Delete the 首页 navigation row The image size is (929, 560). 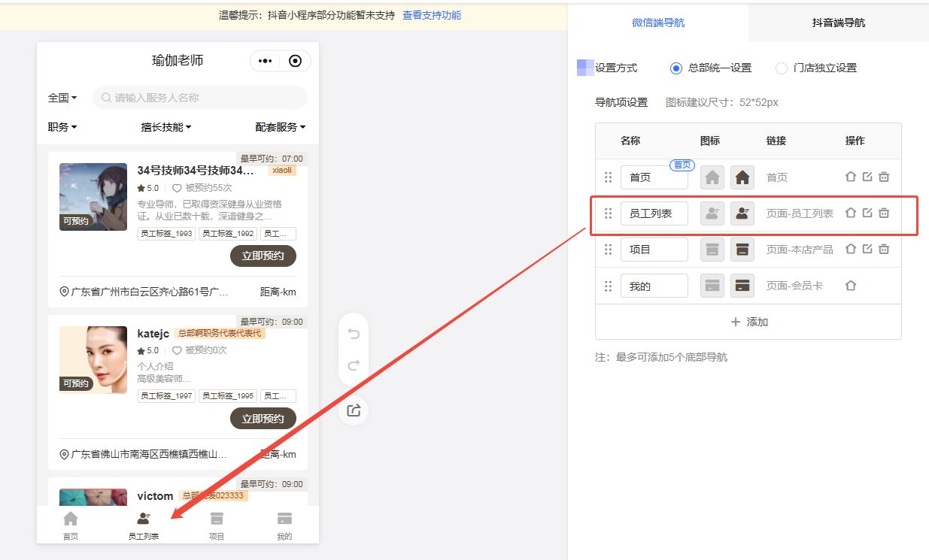(x=884, y=177)
